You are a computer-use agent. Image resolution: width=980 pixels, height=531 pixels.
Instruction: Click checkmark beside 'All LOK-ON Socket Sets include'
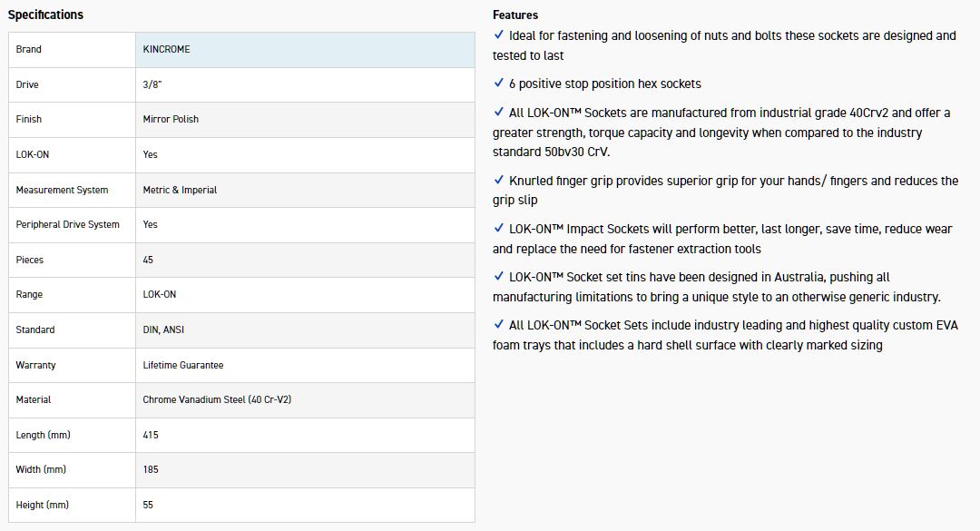tap(498, 325)
